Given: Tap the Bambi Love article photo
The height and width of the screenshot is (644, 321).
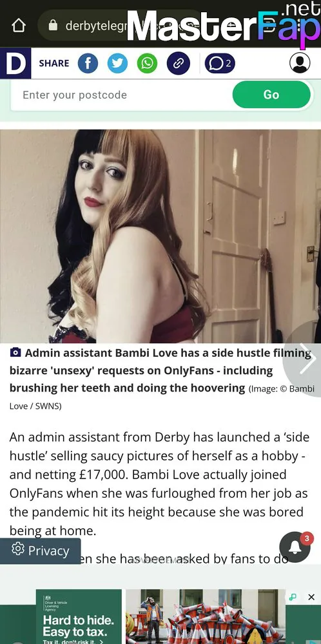Looking at the screenshot, I should 160,236.
